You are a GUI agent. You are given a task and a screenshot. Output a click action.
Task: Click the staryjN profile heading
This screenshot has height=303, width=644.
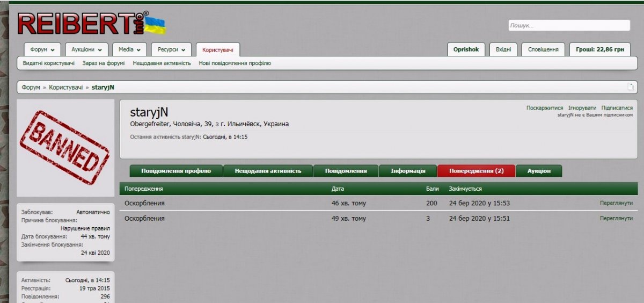149,112
